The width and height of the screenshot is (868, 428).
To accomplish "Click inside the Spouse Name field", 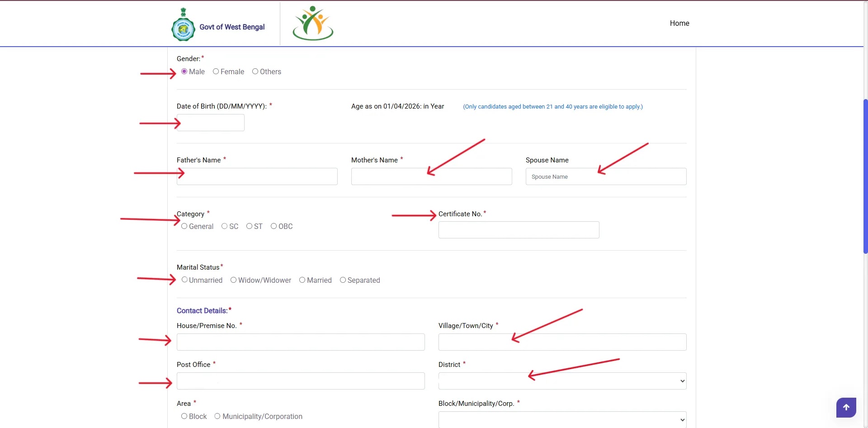I will pyautogui.click(x=605, y=176).
